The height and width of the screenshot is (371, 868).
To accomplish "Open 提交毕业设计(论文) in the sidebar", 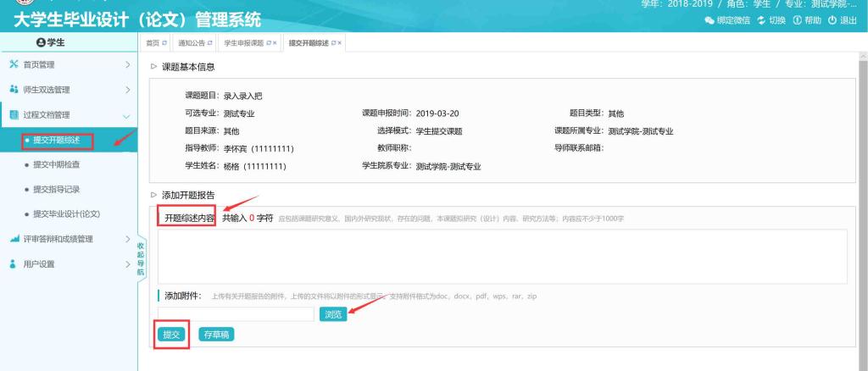I will coord(66,213).
